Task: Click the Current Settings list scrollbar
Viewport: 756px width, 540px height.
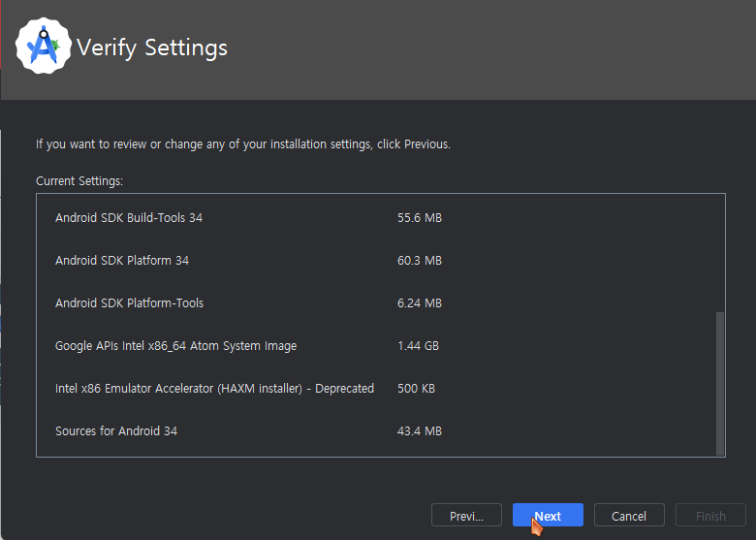Action: (x=719, y=382)
